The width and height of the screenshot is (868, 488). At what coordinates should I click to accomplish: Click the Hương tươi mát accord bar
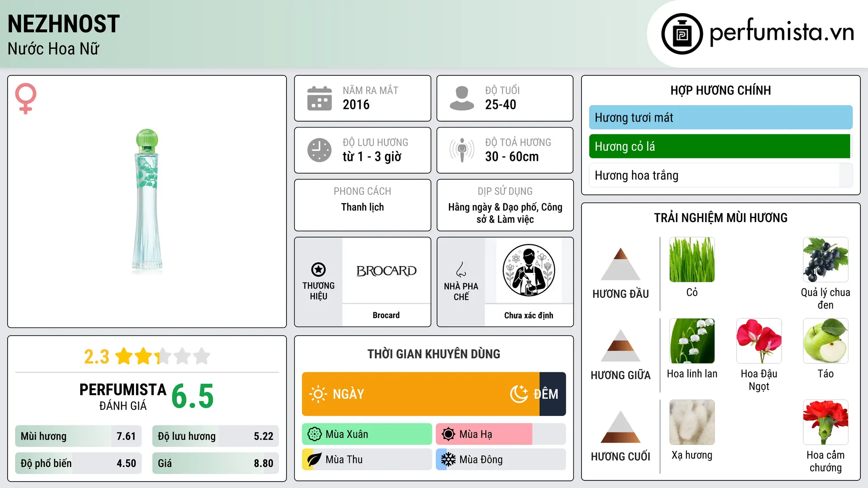pos(721,117)
